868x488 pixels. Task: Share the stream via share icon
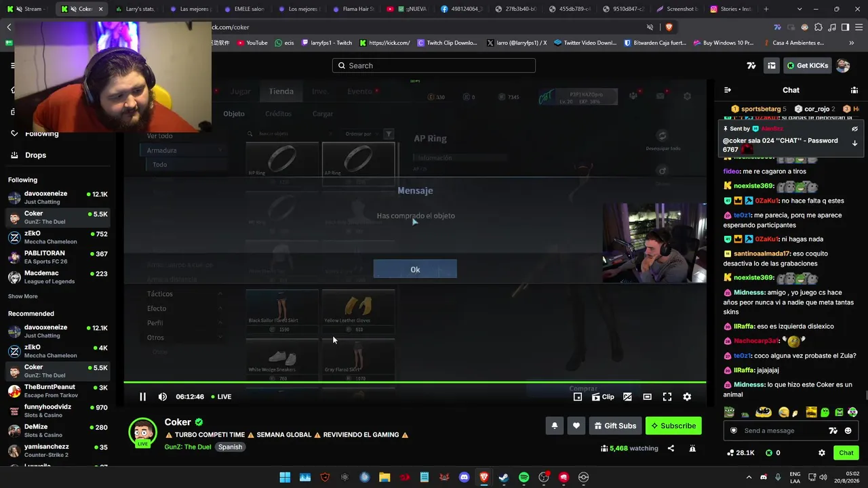tap(671, 448)
